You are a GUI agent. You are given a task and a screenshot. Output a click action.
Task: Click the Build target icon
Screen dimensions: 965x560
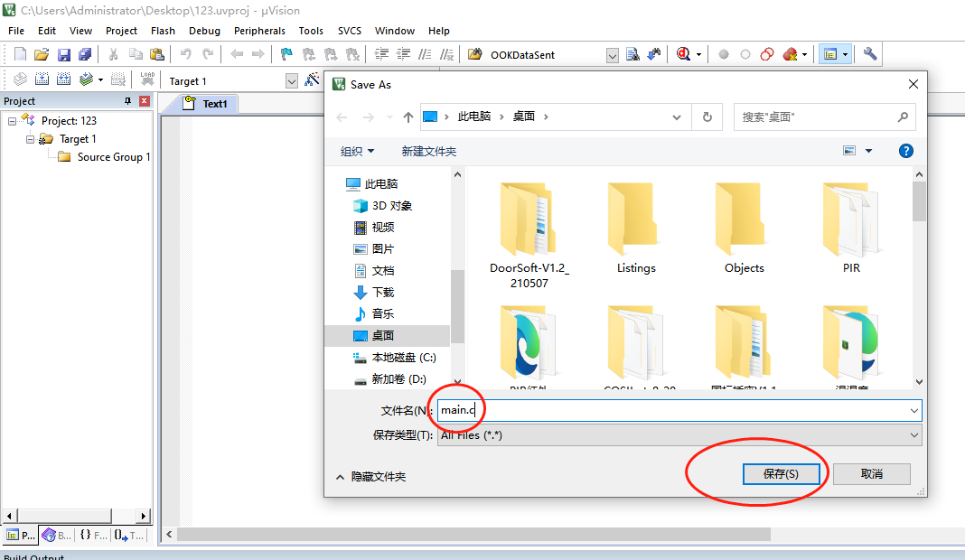pos(42,79)
